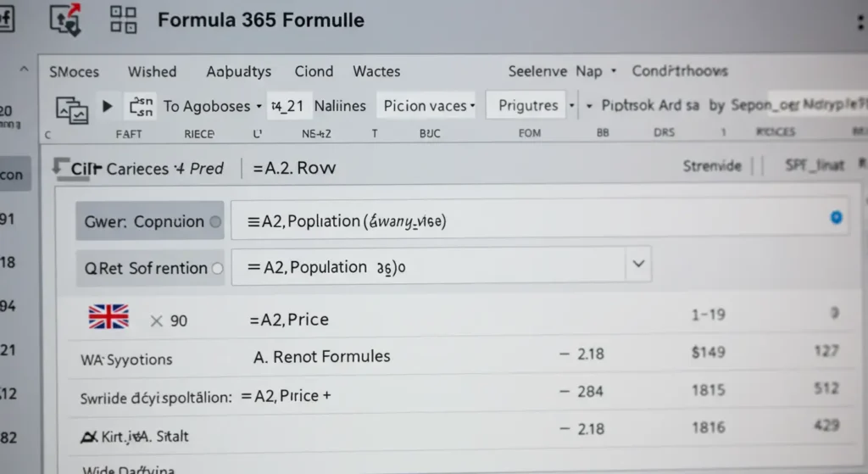The image size is (868, 474).
Task: Click the icon left of 'To Agoboses'
Action: 140,106
